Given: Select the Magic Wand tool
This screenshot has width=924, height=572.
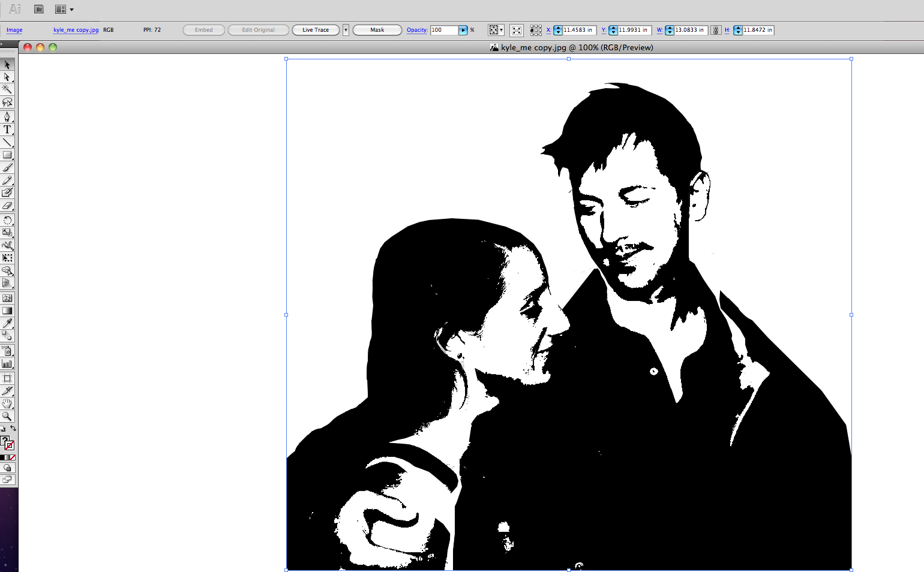Looking at the screenshot, I should tap(7, 89).
